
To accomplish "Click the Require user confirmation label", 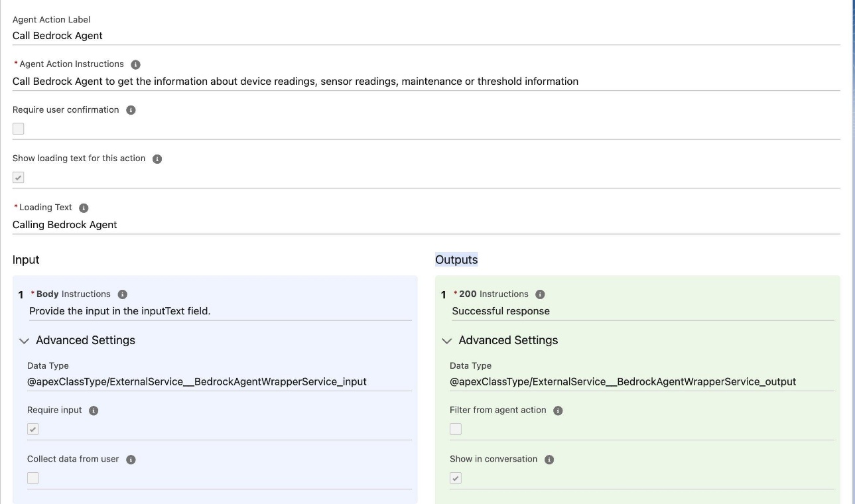I will tap(66, 110).
